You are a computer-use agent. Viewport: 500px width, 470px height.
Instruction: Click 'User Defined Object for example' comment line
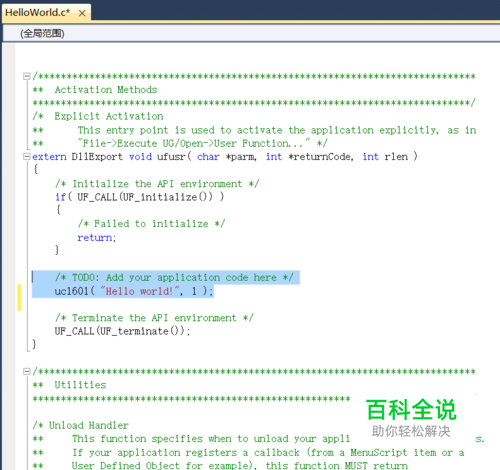click(240, 465)
